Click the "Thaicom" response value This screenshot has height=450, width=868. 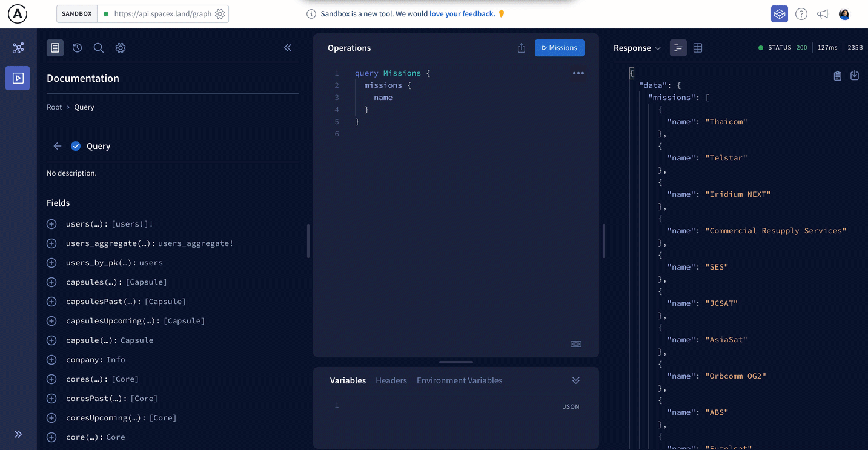[726, 122]
